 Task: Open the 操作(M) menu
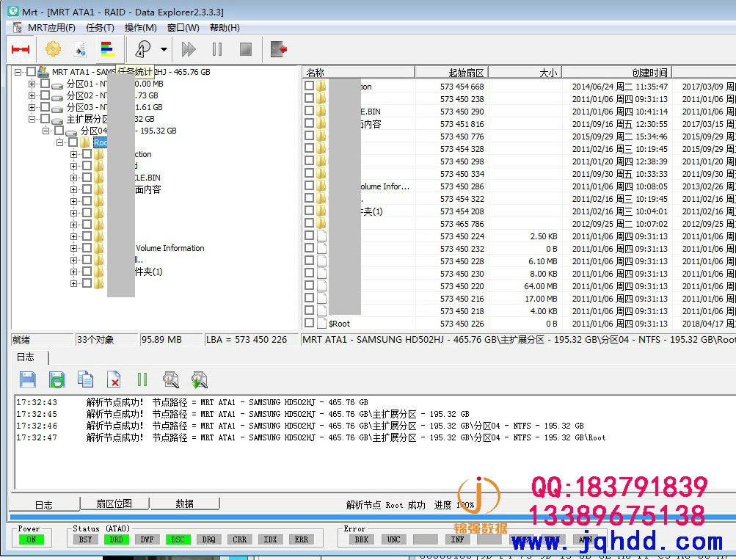tap(140, 28)
